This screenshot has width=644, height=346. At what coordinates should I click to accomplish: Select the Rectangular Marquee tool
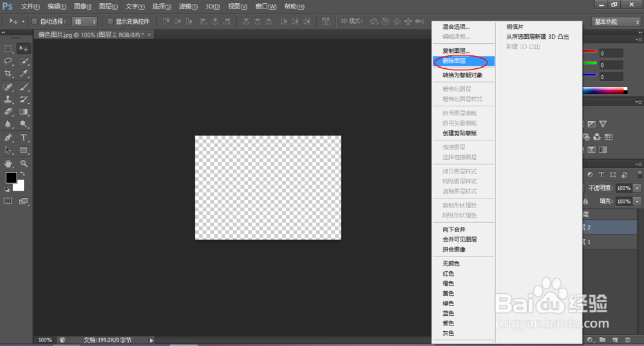(8, 48)
